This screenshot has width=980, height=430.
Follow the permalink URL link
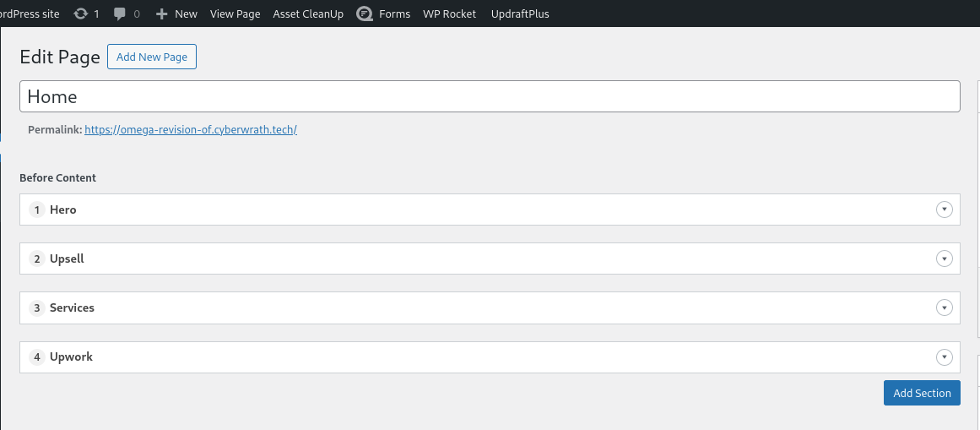(x=191, y=130)
